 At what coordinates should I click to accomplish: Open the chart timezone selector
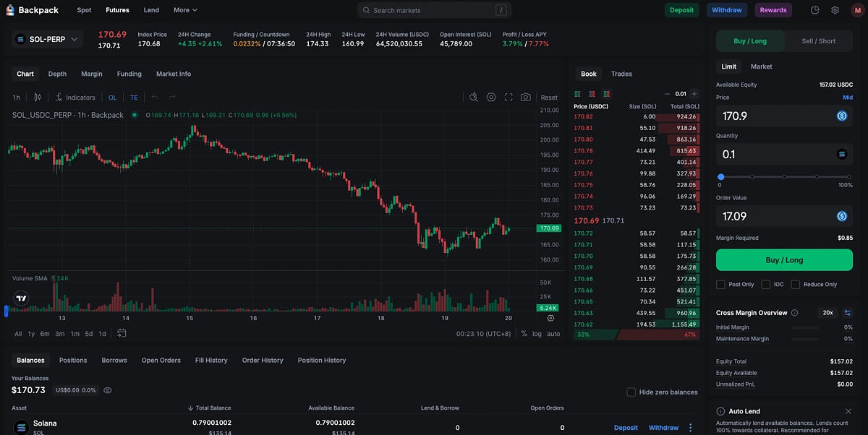click(483, 334)
